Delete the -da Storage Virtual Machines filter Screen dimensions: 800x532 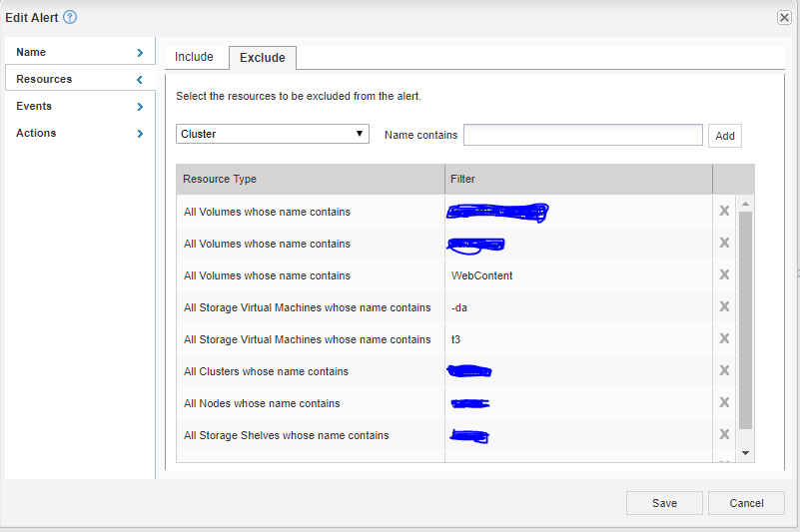coord(724,306)
